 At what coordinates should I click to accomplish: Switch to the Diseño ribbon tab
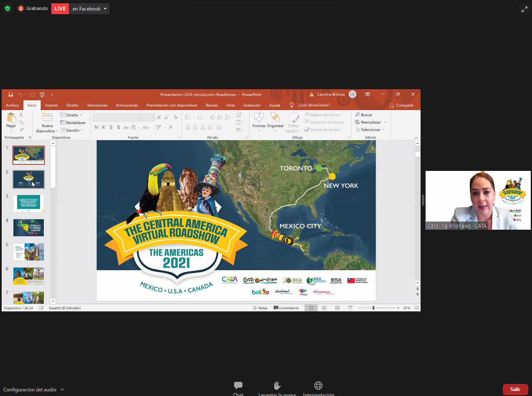(x=72, y=105)
